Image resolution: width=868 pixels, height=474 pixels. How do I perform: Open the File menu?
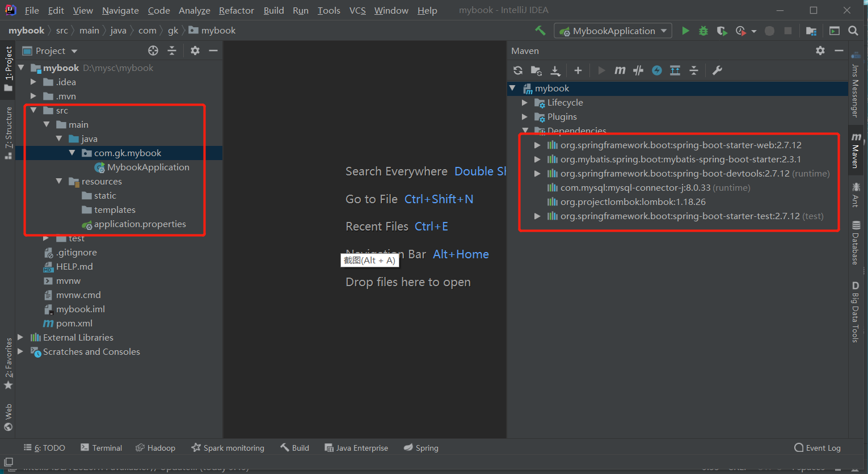click(x=32, y=10)
